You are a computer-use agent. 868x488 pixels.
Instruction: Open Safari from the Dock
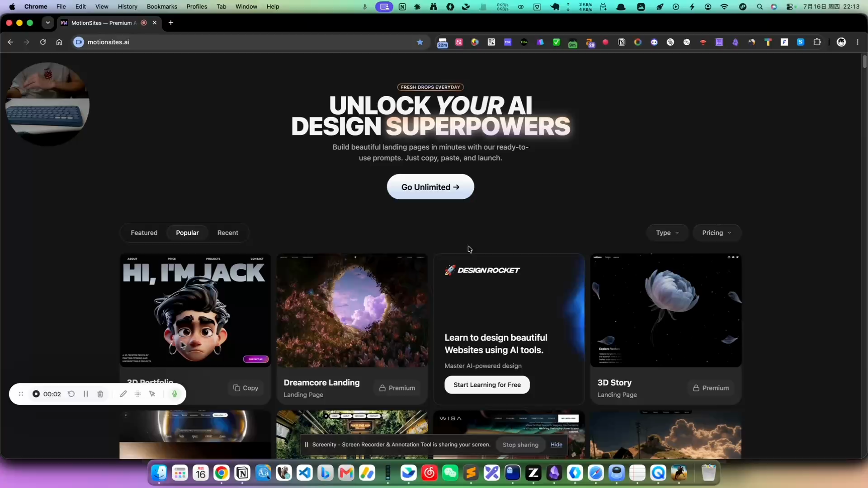(x=596, y=473)
